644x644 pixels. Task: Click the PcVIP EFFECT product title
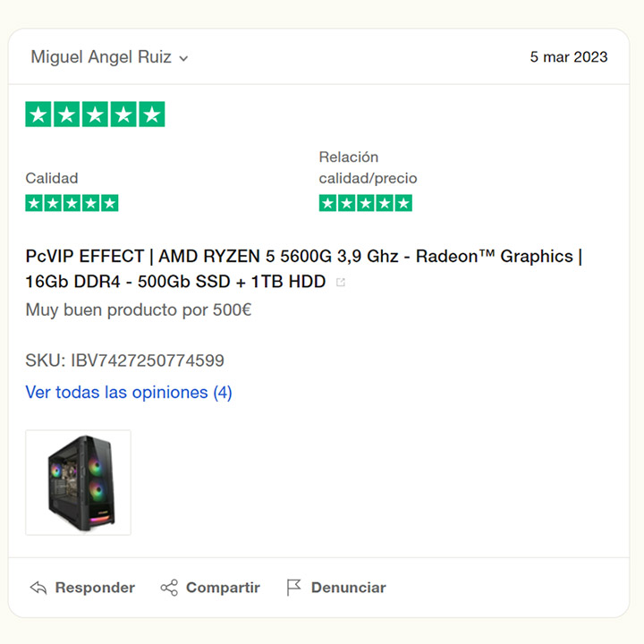303,268
